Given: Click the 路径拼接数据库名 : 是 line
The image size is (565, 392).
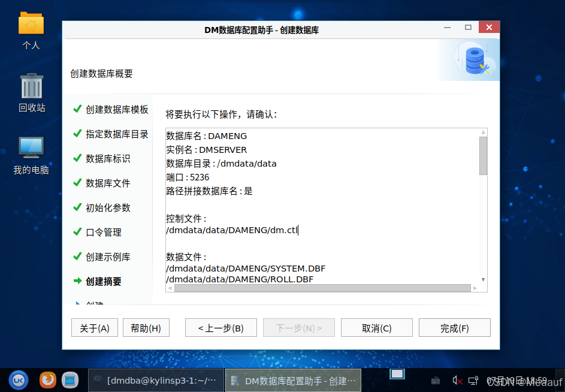Looking at the screenshot, I should [209, 191].
